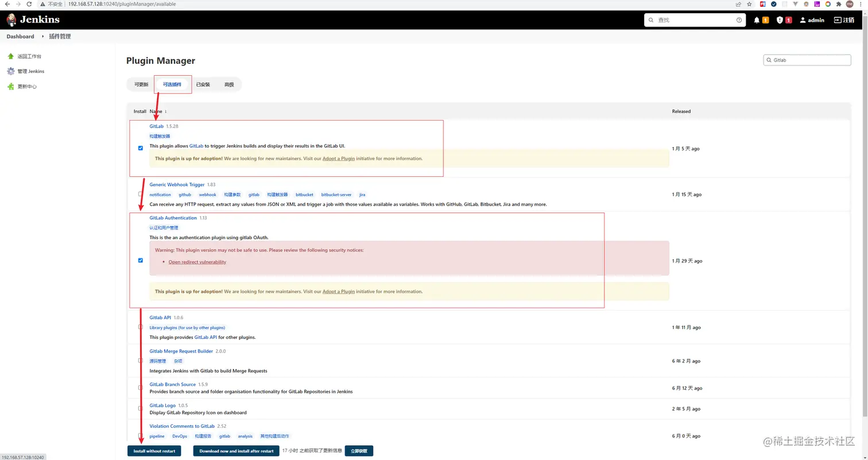Screen dimensions: 868x460
Task: Click the magnifier icon in plugin filter box
Action: [769, 60]
